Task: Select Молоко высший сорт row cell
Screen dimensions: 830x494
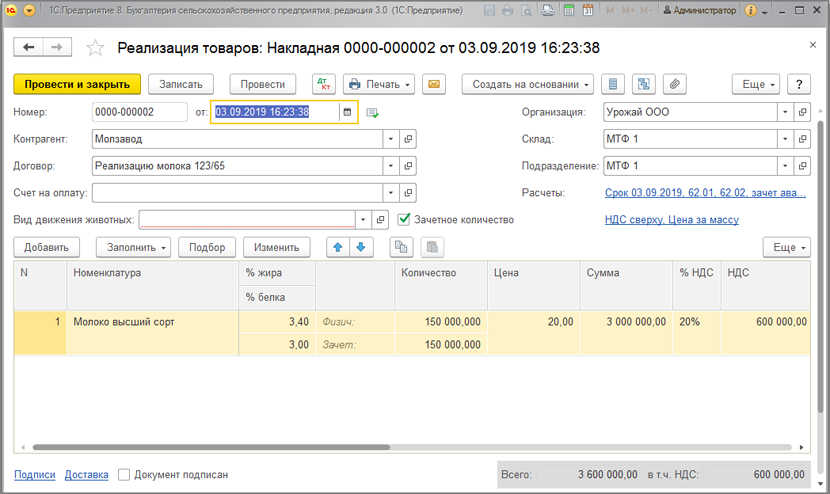Action: (152, 333)
